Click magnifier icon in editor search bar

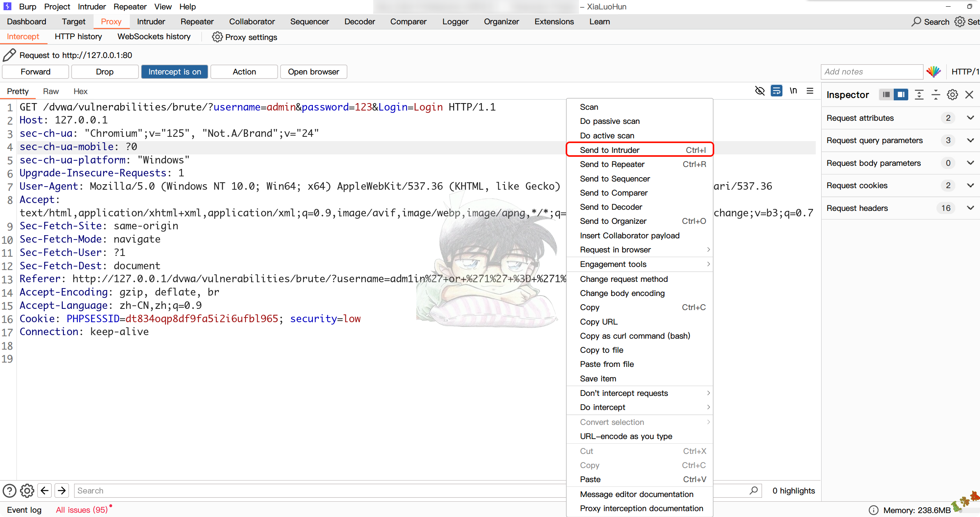point(753,490)
